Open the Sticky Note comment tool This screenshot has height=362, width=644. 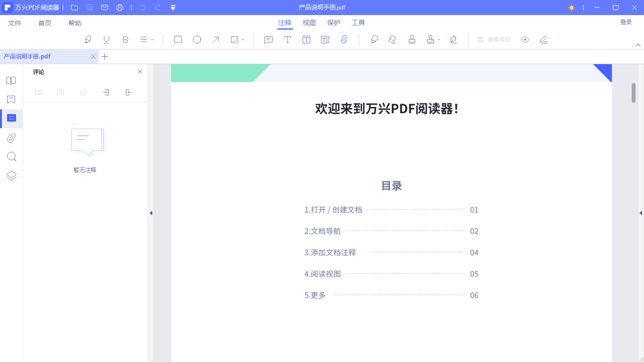point(268,40)
